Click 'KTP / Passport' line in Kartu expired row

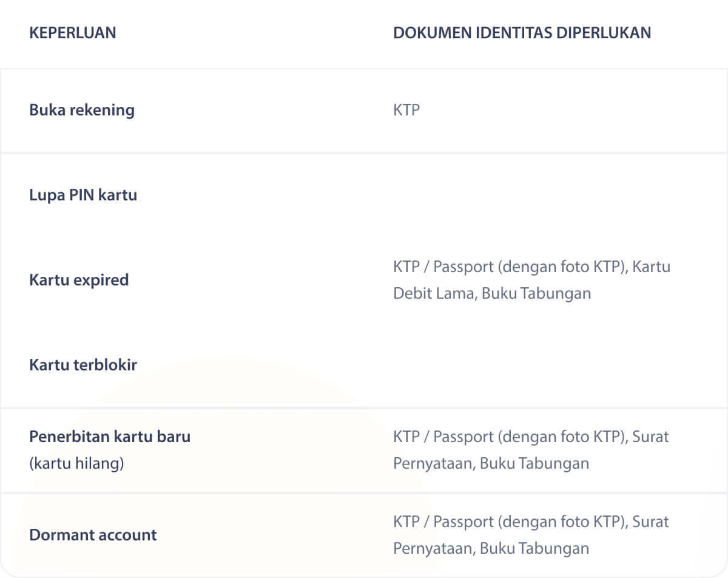pyautogui.click(x=531, y=267)
